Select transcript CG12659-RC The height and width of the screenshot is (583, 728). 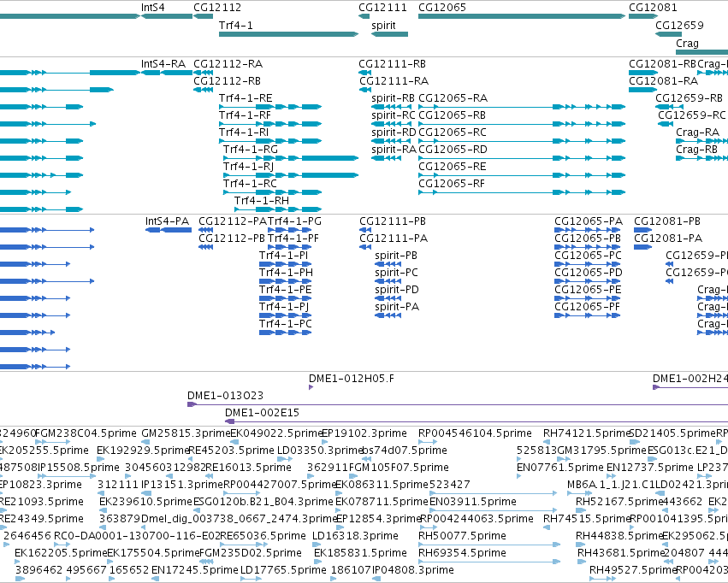pos(666,124)
